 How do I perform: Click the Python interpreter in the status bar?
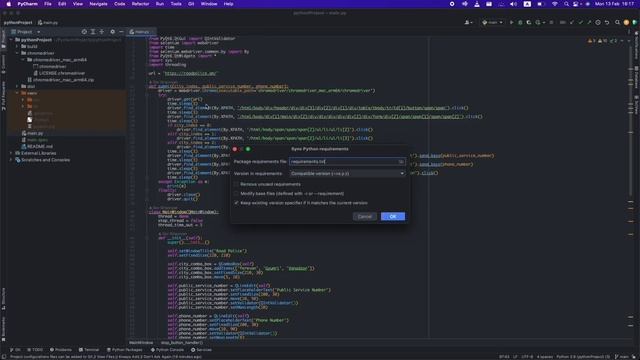(x=583, y=357)
